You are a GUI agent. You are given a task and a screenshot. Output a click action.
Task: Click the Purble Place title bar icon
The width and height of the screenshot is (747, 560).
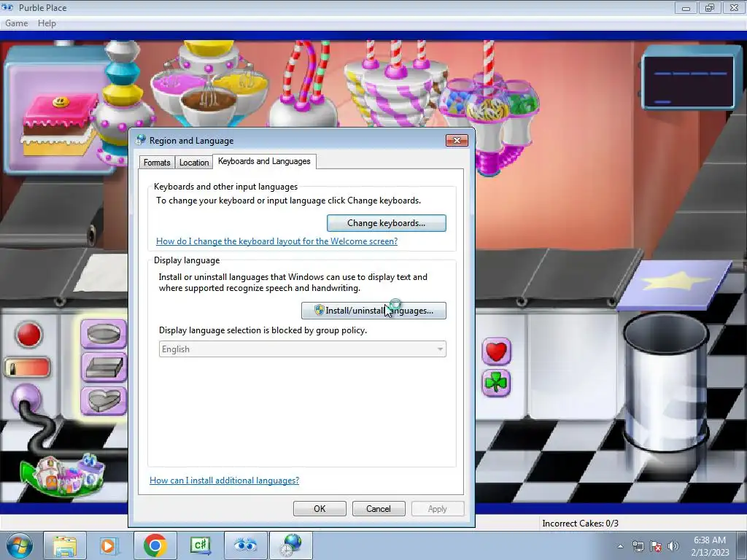click(x=7, y=7)
